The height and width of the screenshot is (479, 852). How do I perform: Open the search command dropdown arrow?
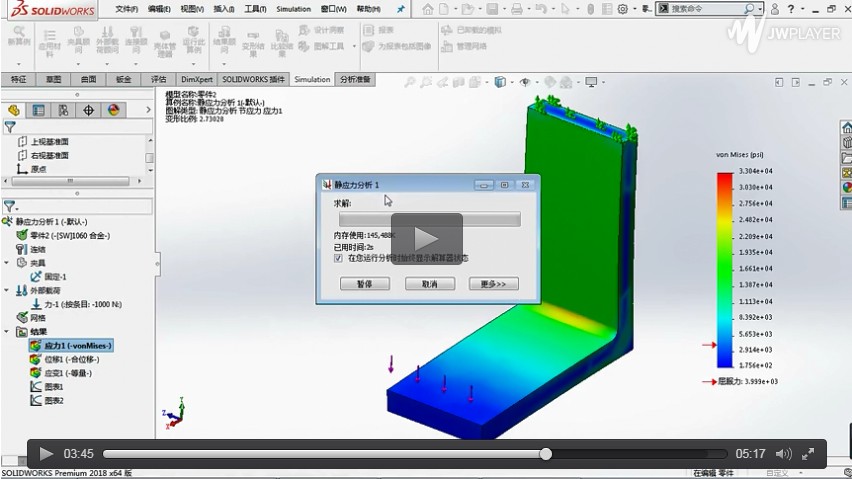coord(760,9)
